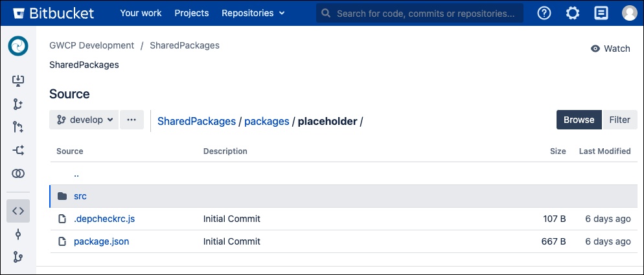Screen dimensions: 644x275
Task: Click the GWCP project avatar in sidebar
Action: pos(18,46)
